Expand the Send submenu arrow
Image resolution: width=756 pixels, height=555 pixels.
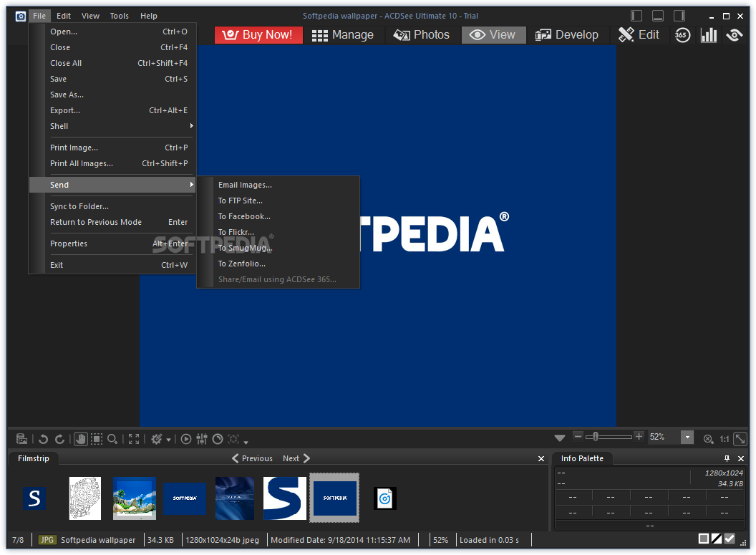[191, 185]
